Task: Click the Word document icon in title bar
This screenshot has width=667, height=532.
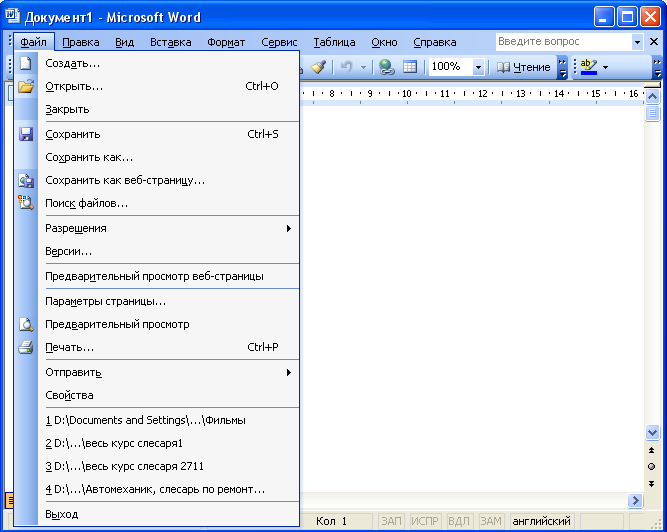Action: 12,17
